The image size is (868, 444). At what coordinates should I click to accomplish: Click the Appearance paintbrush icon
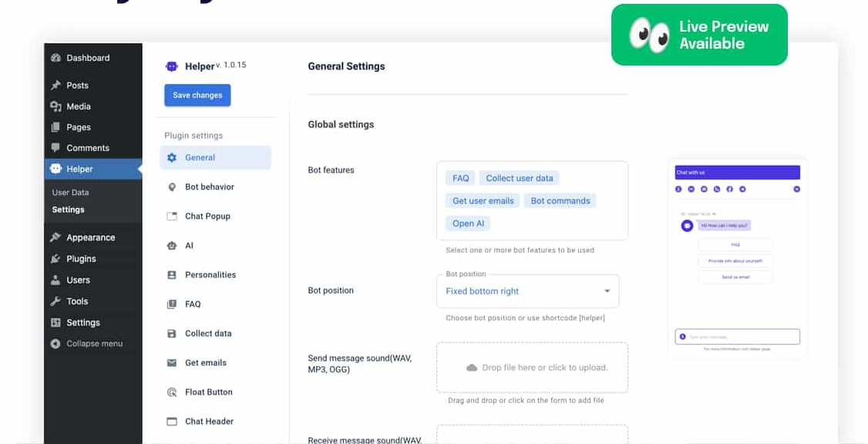click(x=56, y=237)
